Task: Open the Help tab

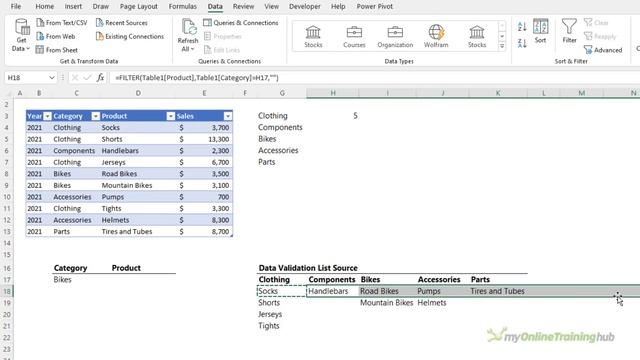Action: tap(338, 7)
